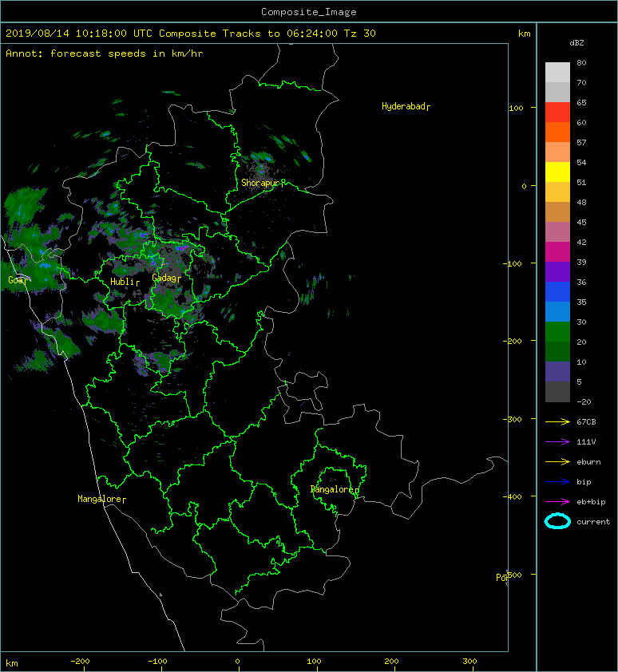
Task: Click the 200 tick on horizontal km axis
Action: click(391, 662)
